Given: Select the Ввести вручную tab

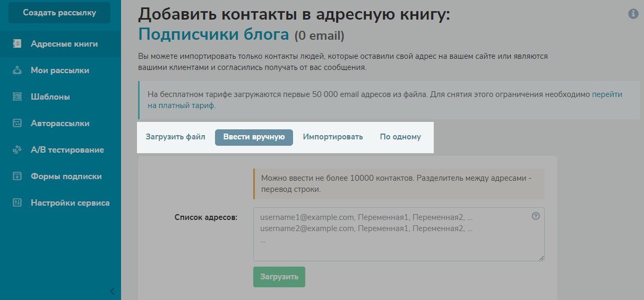Looking at the screenshot, I should (254, 137).
